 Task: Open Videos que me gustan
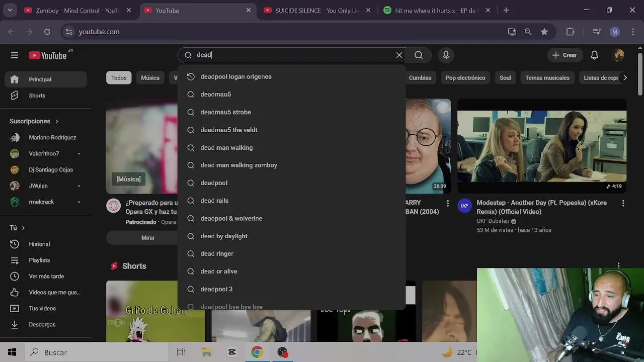(x=46, y=292)
